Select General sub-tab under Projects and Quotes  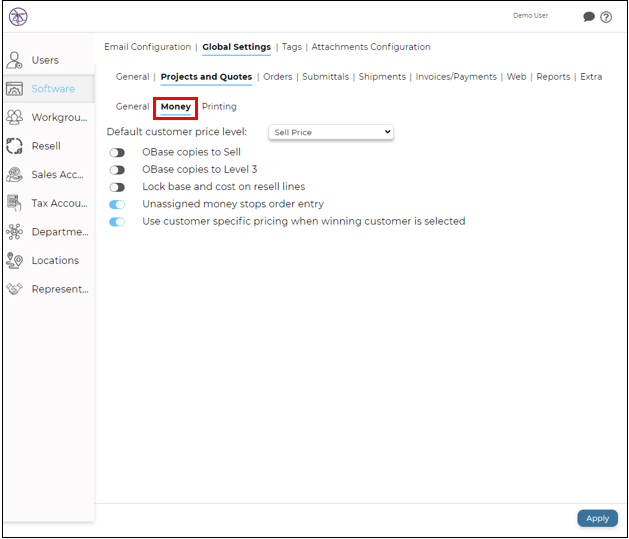132,106
